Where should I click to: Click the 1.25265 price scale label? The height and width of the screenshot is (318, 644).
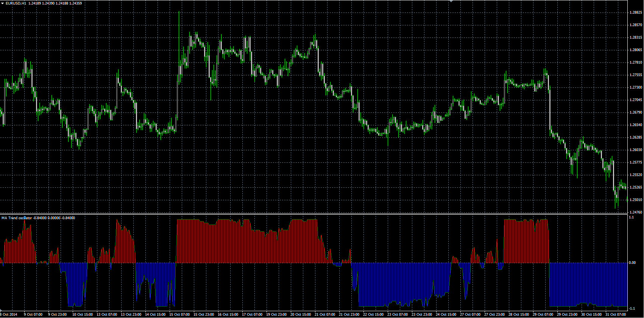pos(636,187)
